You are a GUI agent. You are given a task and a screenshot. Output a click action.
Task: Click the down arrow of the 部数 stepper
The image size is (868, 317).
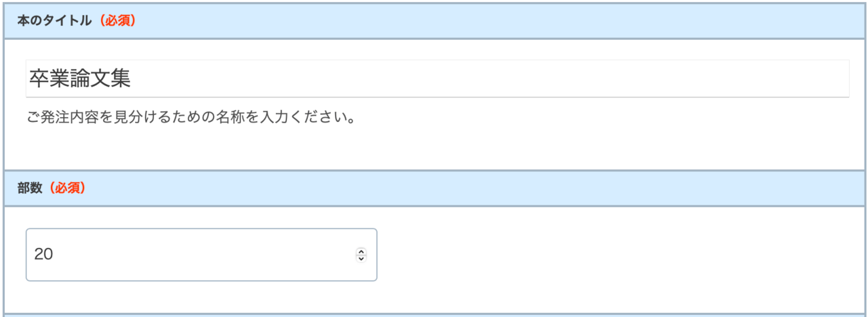point(361,258)
